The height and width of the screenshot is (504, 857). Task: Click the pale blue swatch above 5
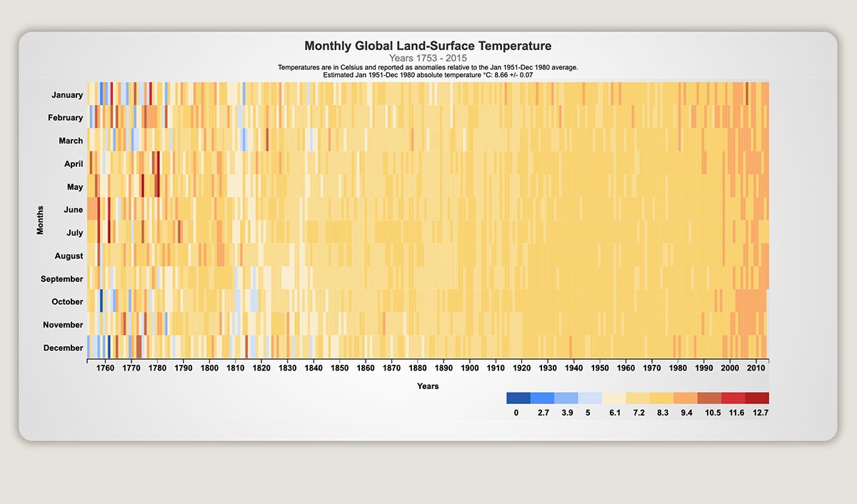pyautogui.click(x=590, y=398)
